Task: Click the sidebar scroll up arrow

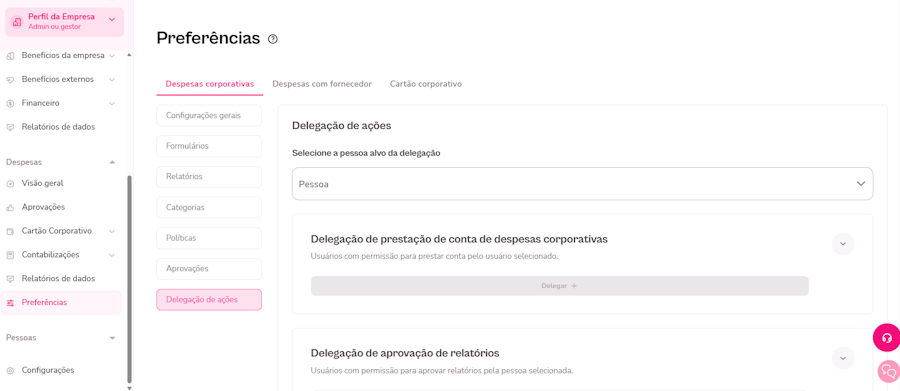Action: (x=129, y=55)
